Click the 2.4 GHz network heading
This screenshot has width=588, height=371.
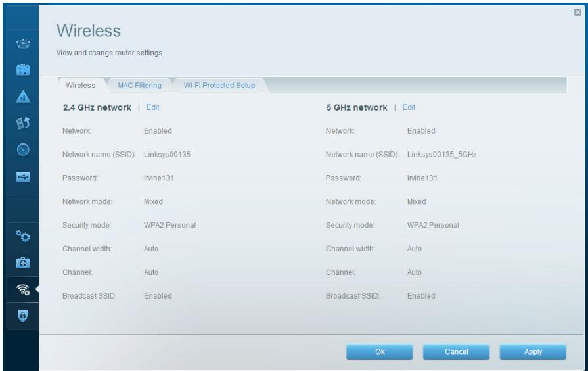pyautogui.click(x=97, y=107)
